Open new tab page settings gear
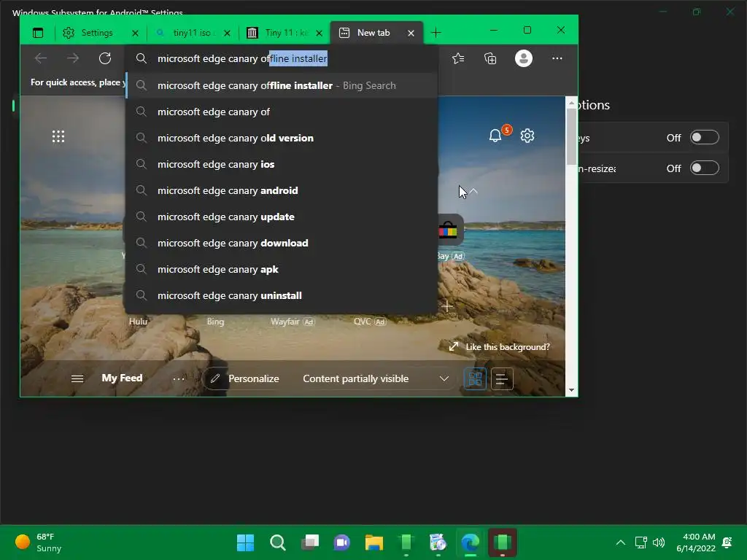This screenshot has height=560, width=747. point(527,136)
